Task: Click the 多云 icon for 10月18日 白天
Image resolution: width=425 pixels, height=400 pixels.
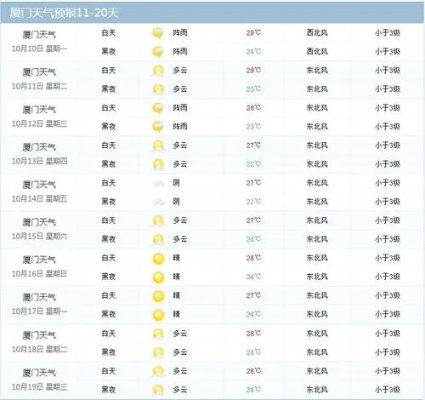Action: click(158, 334)
